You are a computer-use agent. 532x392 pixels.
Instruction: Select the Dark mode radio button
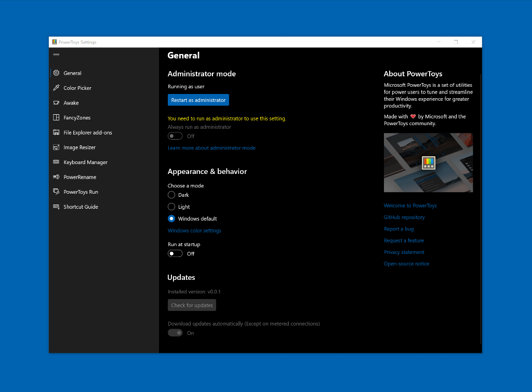(x=171, y=195)
